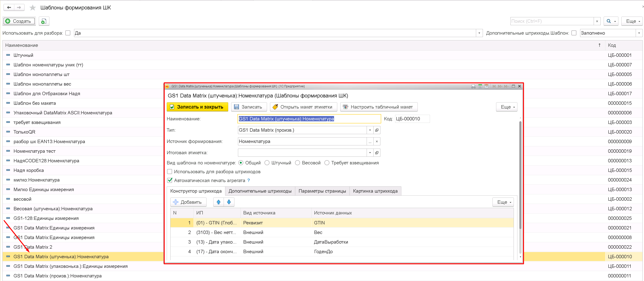
Task: Switch to Картинка штрихкода tab
Action: click(x=375, y=191)
